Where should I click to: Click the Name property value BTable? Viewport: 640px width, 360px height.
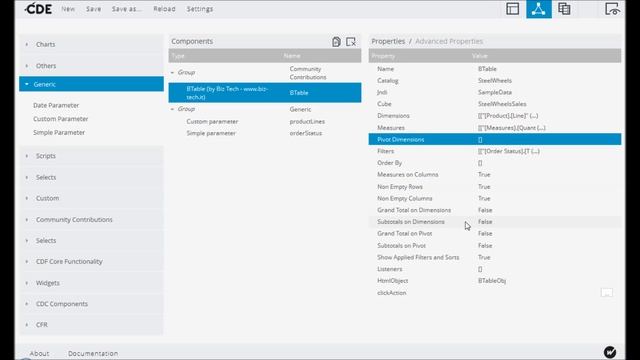point(487,69)
